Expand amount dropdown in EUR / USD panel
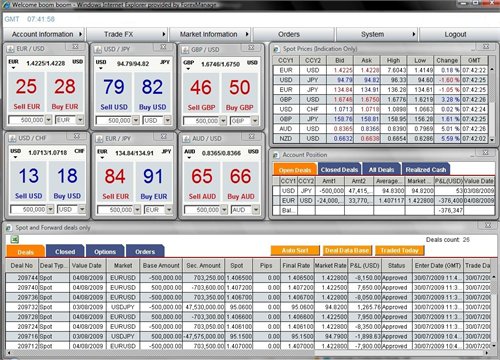 48,120
